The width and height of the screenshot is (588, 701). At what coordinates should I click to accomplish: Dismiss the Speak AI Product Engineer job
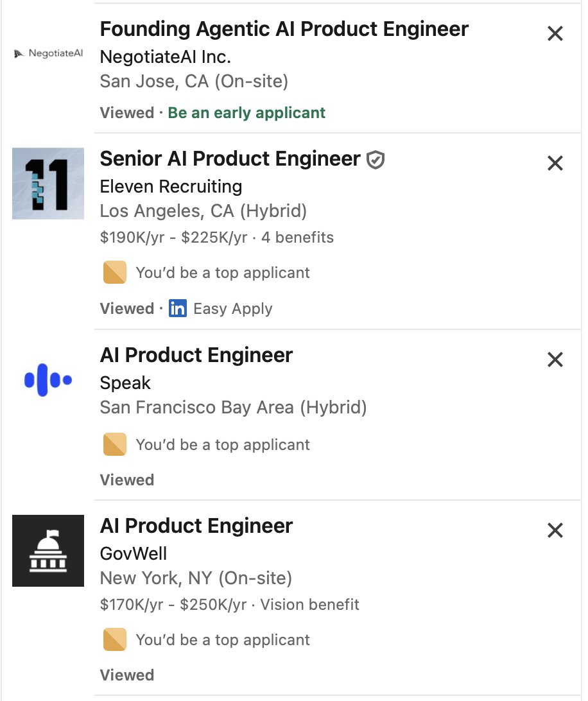tap(555, 359)
